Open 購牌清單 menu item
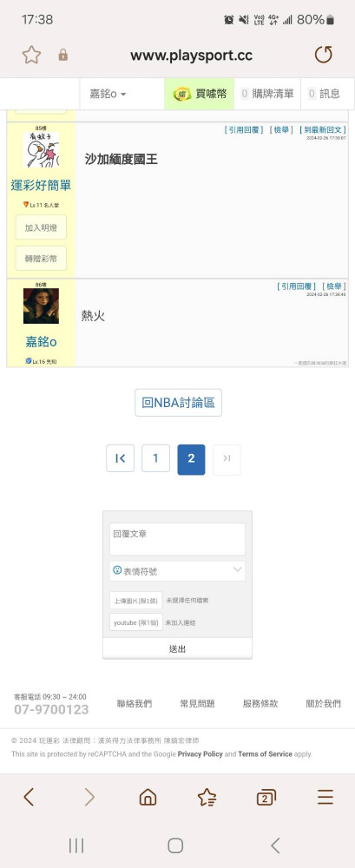The image size is (355, 868). point(267,94)
